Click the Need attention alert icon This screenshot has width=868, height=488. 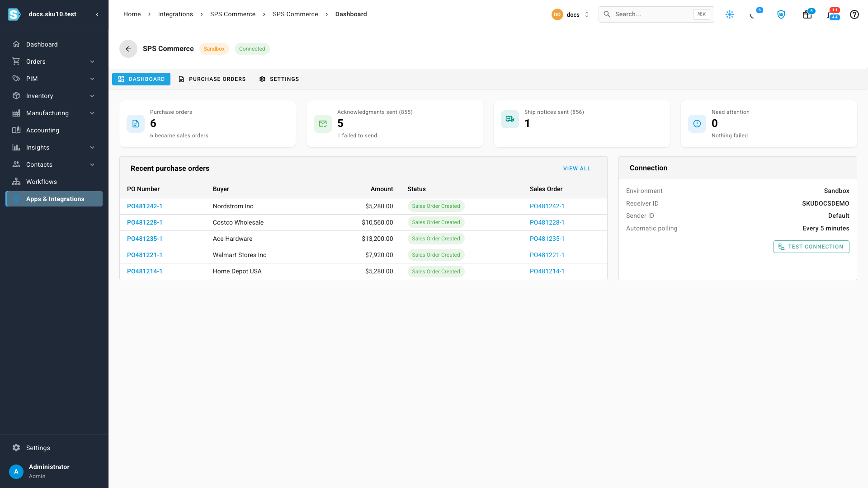click(697, 124)
